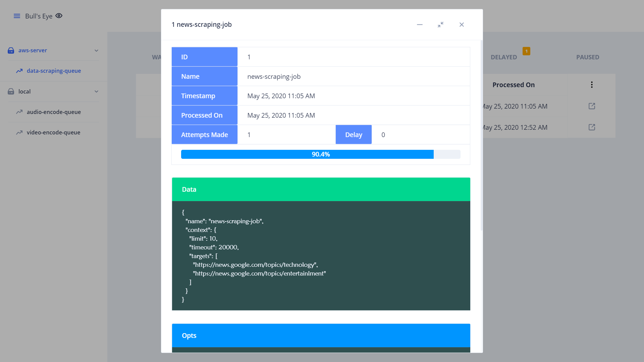Toggle the Bull's Eye eye icon
Screen dimensions: 644x362
[x=59, y=16]
